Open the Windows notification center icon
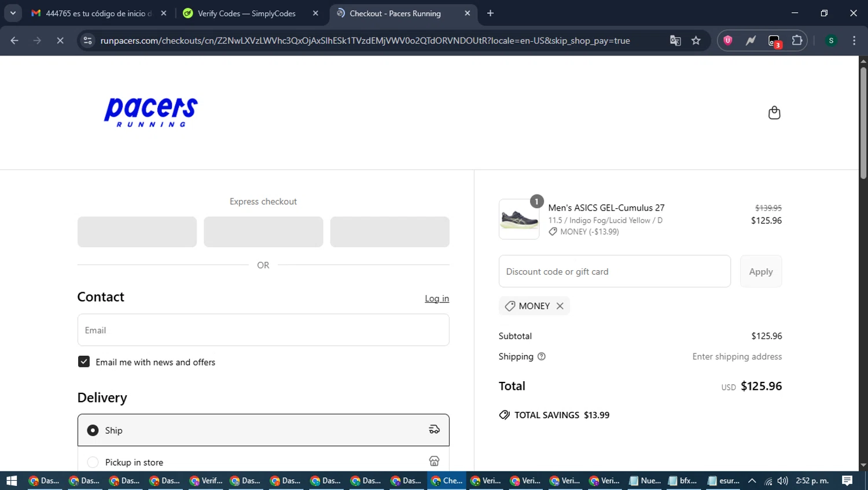 click(x=847, y=481)
